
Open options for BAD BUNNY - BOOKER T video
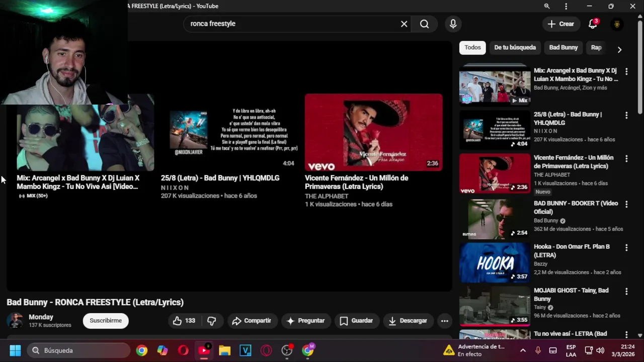coord(626,204)
